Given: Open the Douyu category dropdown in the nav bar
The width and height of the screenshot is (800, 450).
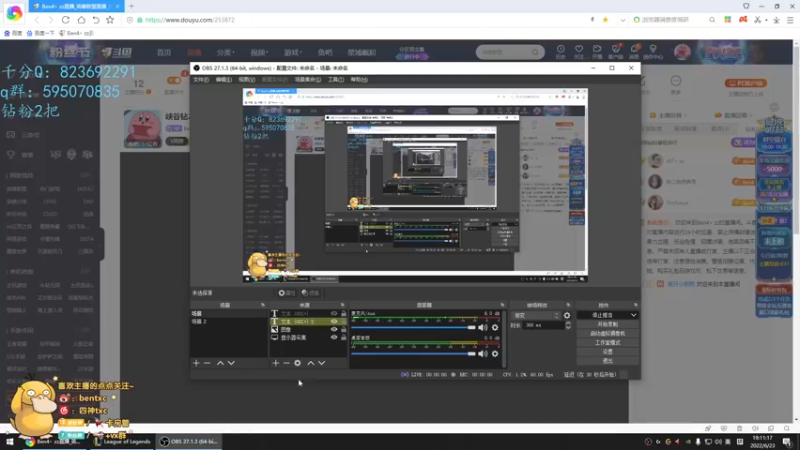Looking at the screenshot, I should pos(225,53).
